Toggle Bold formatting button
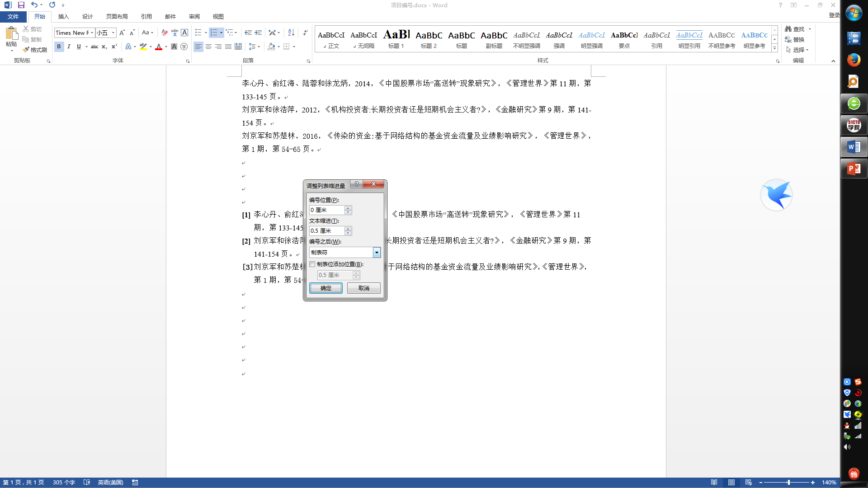This screenshot has width=868, height=488. [x=59, y=47]
